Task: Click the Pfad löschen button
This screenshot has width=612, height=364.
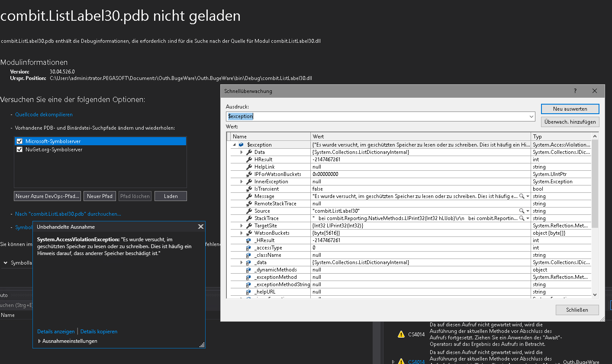Action: (x=135, y=196)
